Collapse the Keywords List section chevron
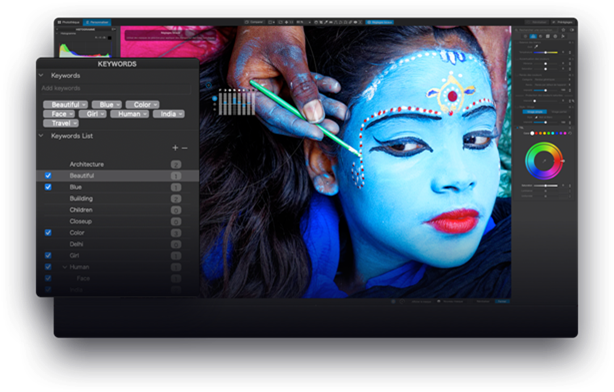Image resolution: width=614 pixels, height=392 pixels. [x=41, y=135]
